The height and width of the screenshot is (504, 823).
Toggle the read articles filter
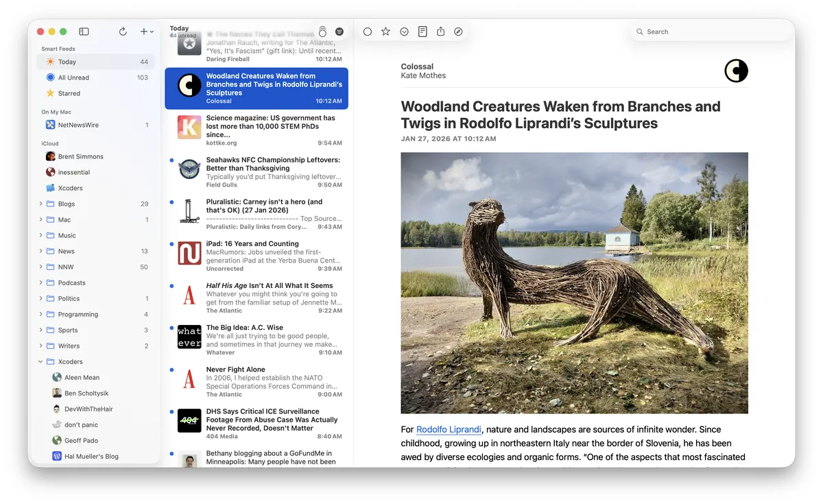[339, 32]
